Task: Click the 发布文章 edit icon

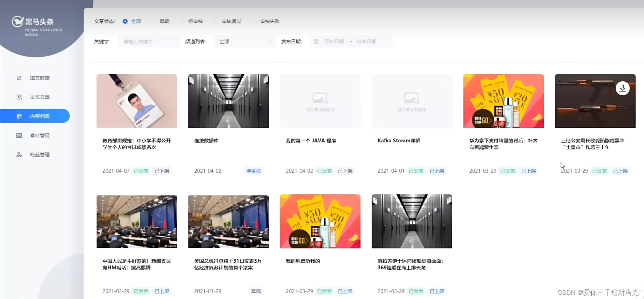Action: click(x=19, y=97)
